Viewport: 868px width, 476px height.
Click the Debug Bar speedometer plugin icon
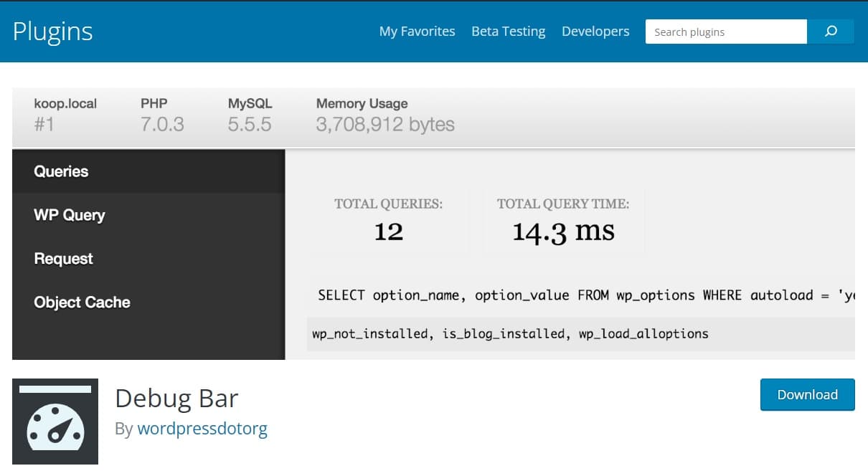tap(55, 422)
